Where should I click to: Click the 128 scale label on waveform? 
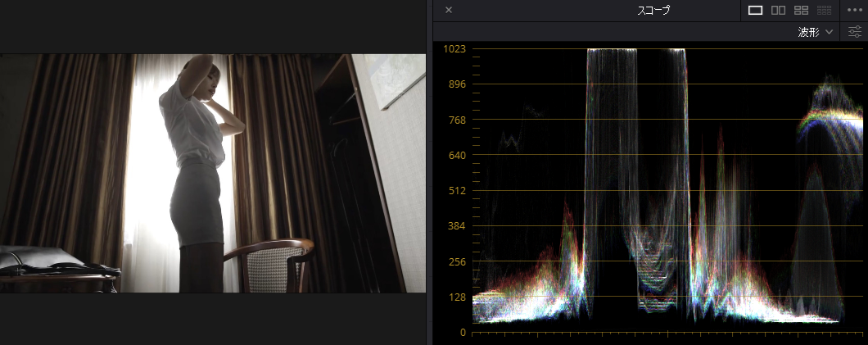457,297
